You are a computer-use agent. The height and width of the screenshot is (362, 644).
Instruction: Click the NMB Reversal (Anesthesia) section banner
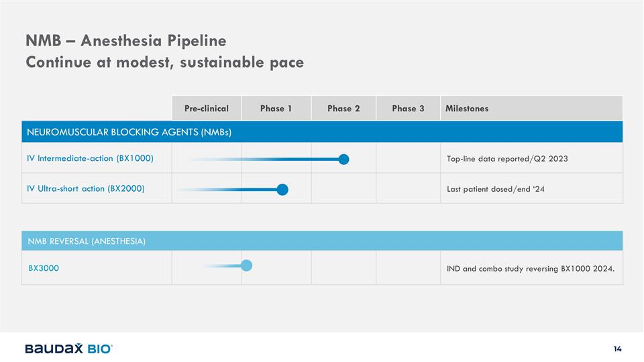87,241
